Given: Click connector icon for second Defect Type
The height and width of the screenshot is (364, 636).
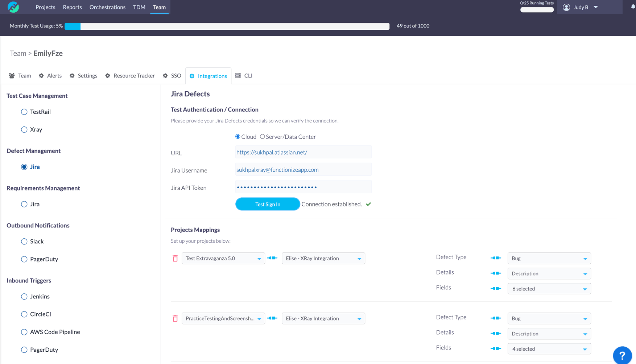Looking at the screenshot, I should point(496,318).
